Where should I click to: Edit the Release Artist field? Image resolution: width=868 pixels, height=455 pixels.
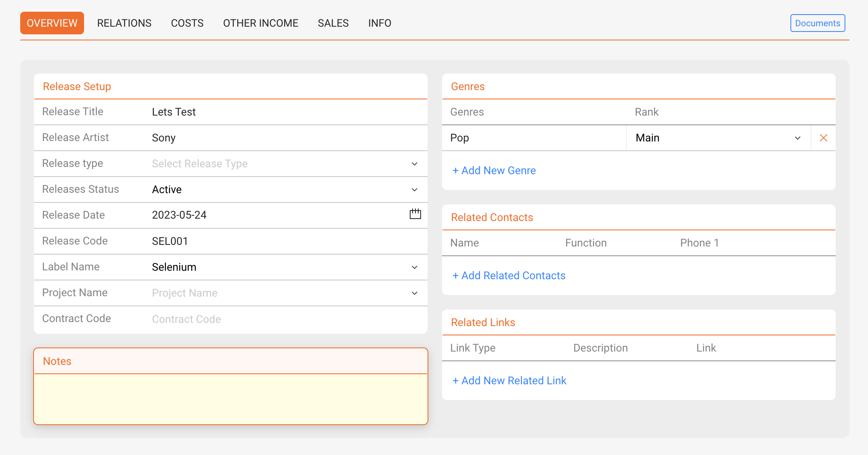[x=285, y=138]
